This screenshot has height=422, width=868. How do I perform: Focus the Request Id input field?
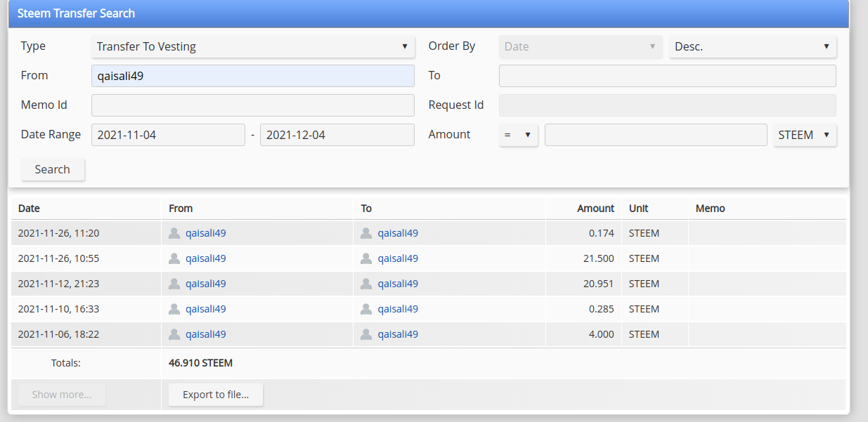tap(668, 105)
